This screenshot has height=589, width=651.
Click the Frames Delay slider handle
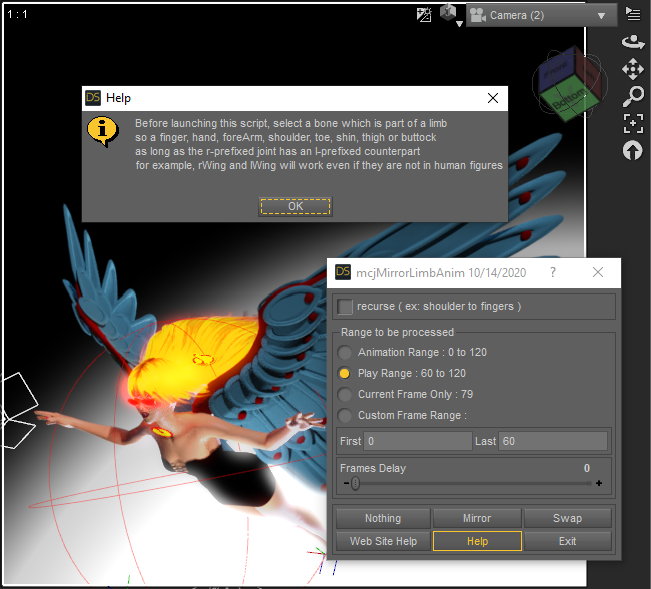(355, 484)
